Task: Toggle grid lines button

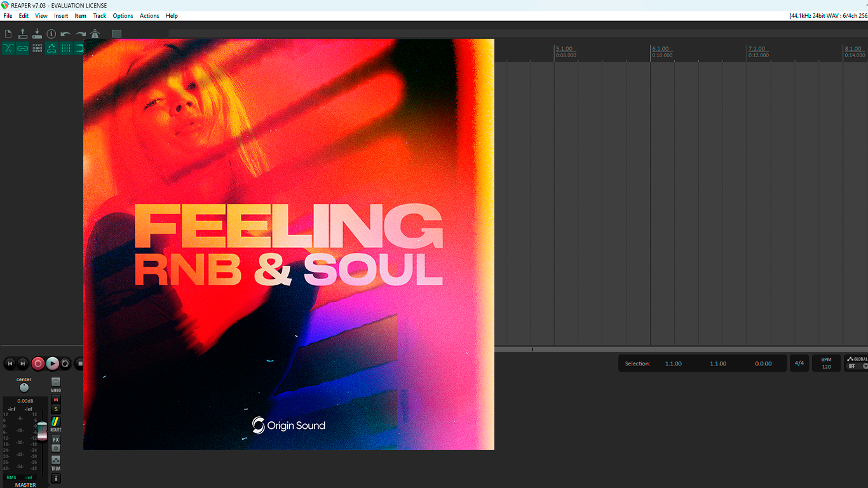Action: click(x=65, y=48)
